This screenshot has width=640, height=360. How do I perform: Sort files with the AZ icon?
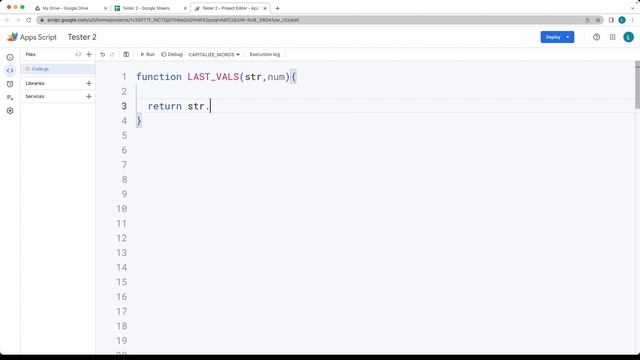(78, 54)
